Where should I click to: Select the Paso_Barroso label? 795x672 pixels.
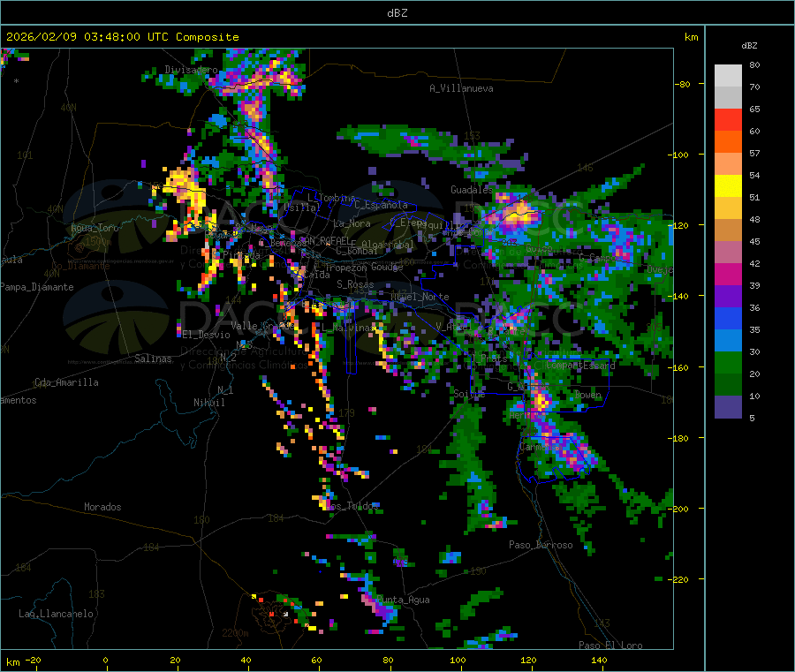(541, 545)
